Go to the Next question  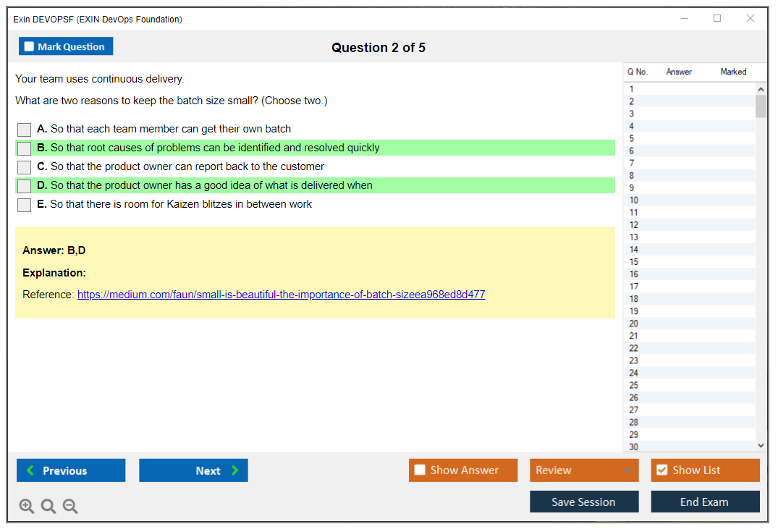pos(193,470)
